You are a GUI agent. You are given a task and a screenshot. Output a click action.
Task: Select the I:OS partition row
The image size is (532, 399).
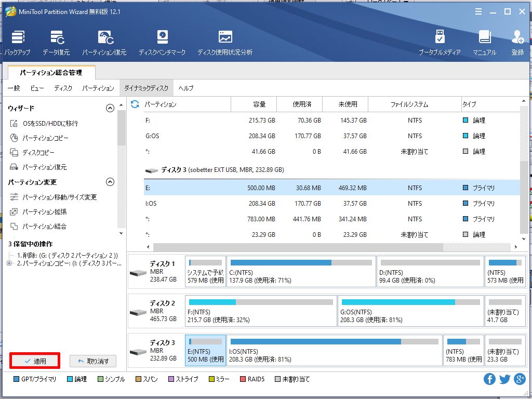point(332,204)
